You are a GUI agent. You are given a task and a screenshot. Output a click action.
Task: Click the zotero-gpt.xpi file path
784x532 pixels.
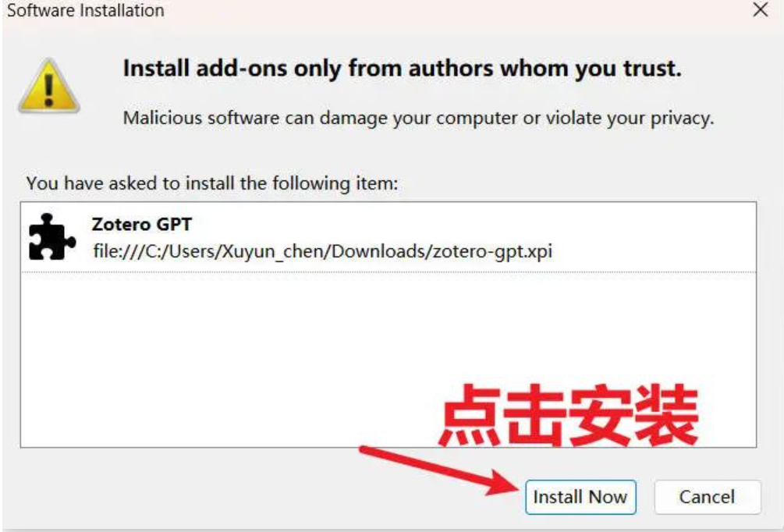coord(322,251)
